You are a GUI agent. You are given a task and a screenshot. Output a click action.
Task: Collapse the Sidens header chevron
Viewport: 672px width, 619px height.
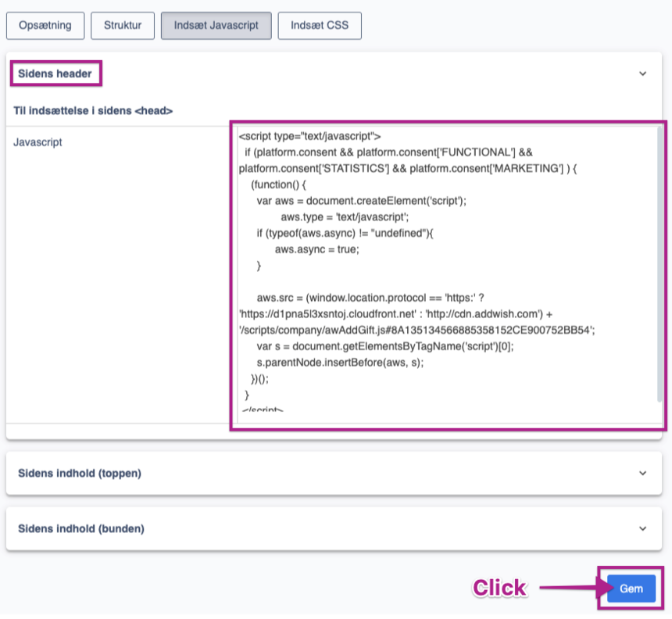[x=642, y=73]
